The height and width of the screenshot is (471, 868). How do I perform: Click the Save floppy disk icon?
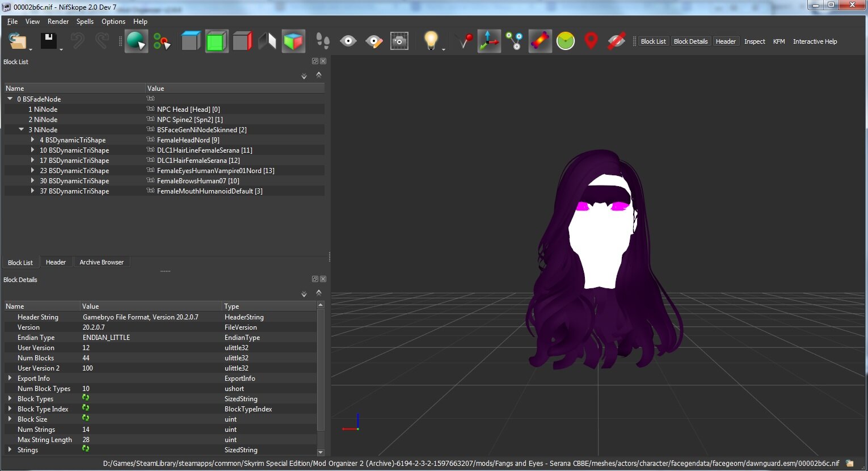(x=48, y=41)
